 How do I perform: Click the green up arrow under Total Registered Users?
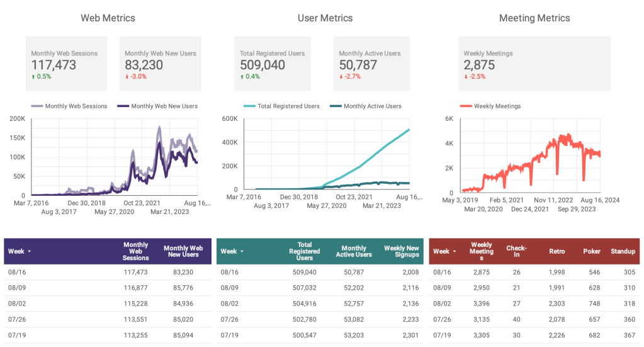coord(242,77)
